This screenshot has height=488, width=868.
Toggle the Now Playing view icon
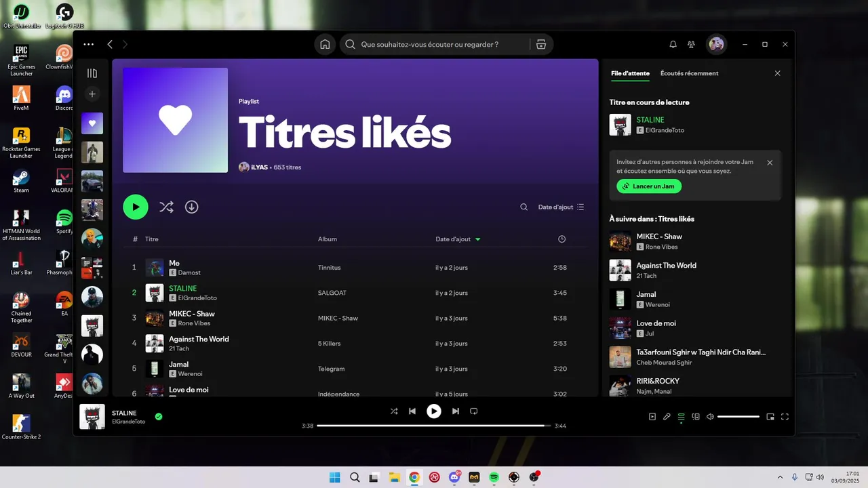pos(652,417)
